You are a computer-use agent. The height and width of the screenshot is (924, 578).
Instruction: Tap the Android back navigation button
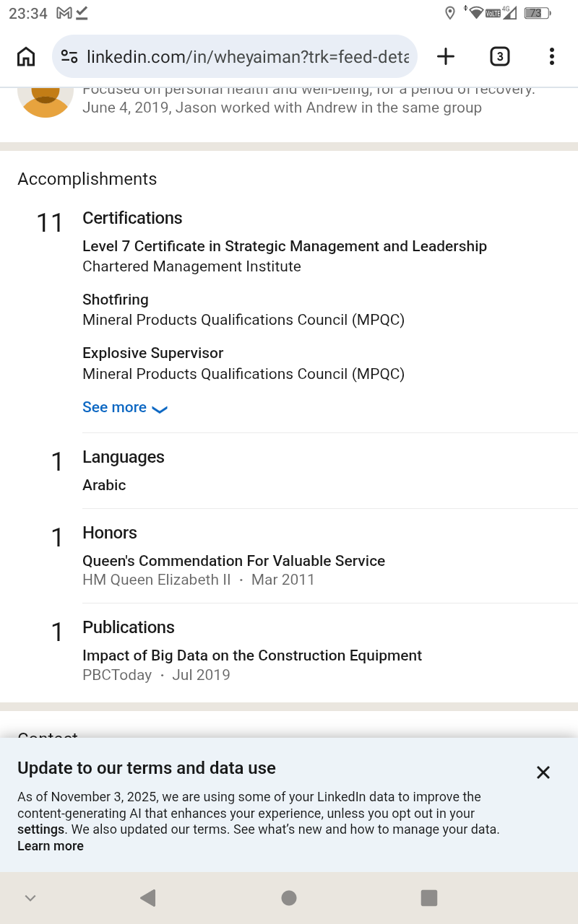[x=147, y=897]
